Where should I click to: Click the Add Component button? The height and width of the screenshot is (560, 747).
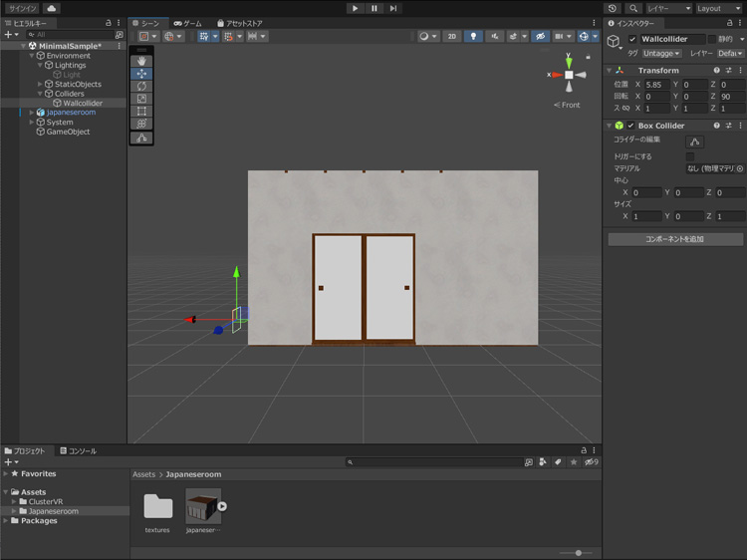[675, 239]
